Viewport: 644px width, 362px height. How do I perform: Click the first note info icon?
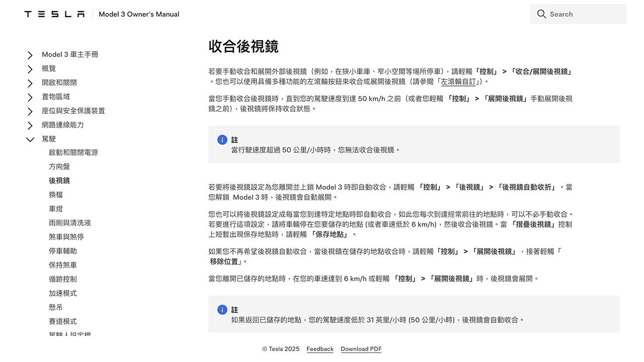coord(222,140)
